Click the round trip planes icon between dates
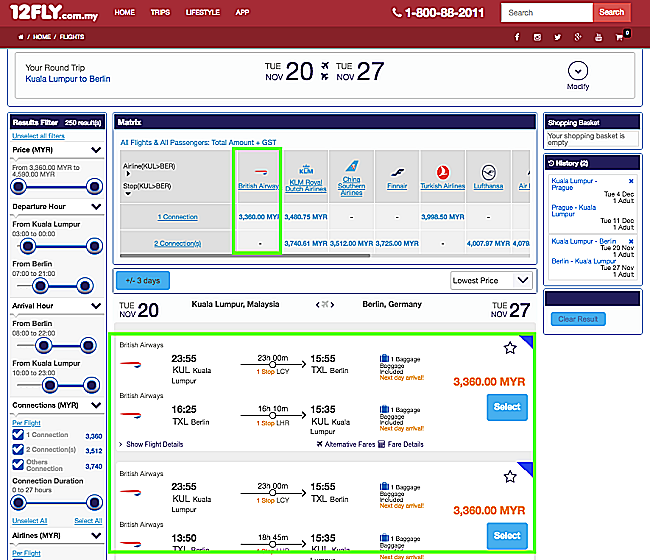Image resolution: width=650 pixels, height=560 pixels. click(x=325, y=71)
